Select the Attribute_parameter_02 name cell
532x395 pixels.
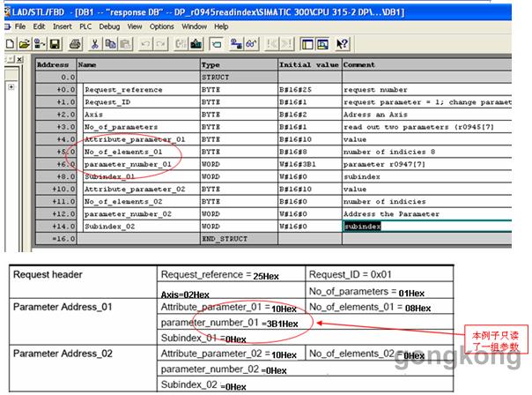click(x=142, y=190)
